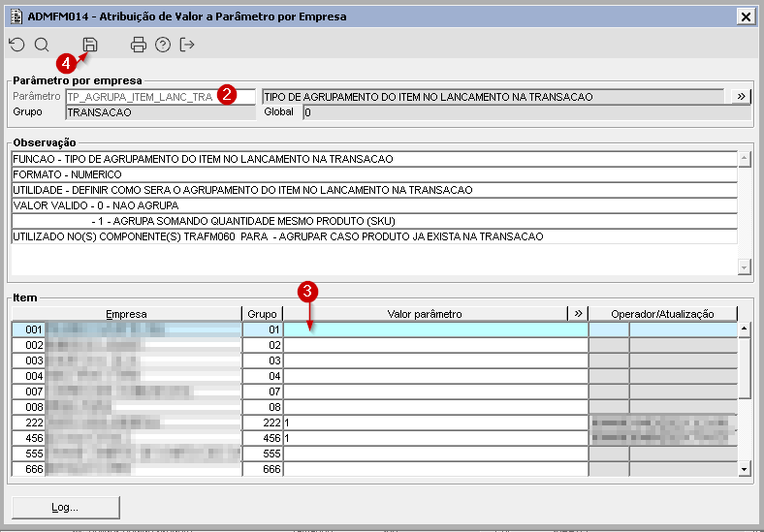Click the 'FORMATO - NUMERICO' observation line
The image size is (764, 532).
[x=374, y=174]
